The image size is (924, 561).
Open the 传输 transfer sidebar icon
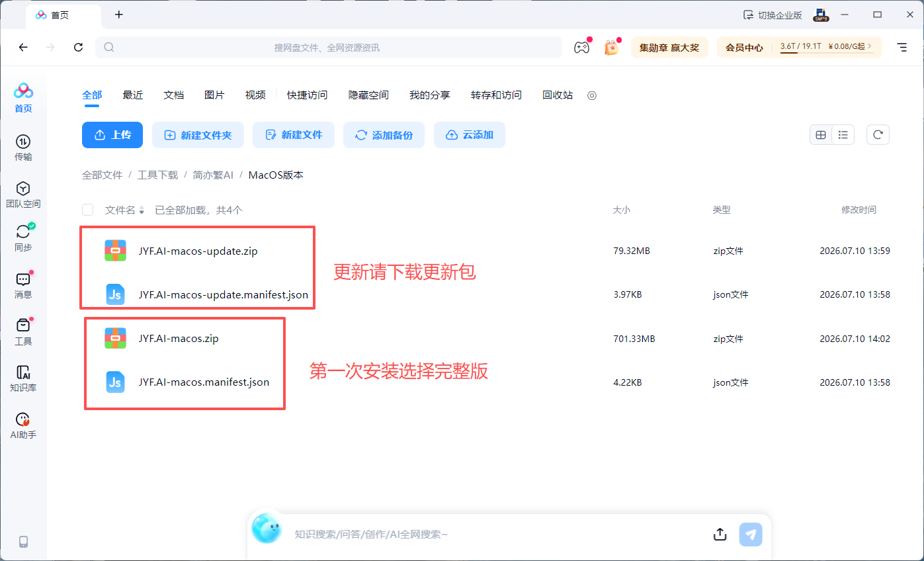tap(23, 148)
